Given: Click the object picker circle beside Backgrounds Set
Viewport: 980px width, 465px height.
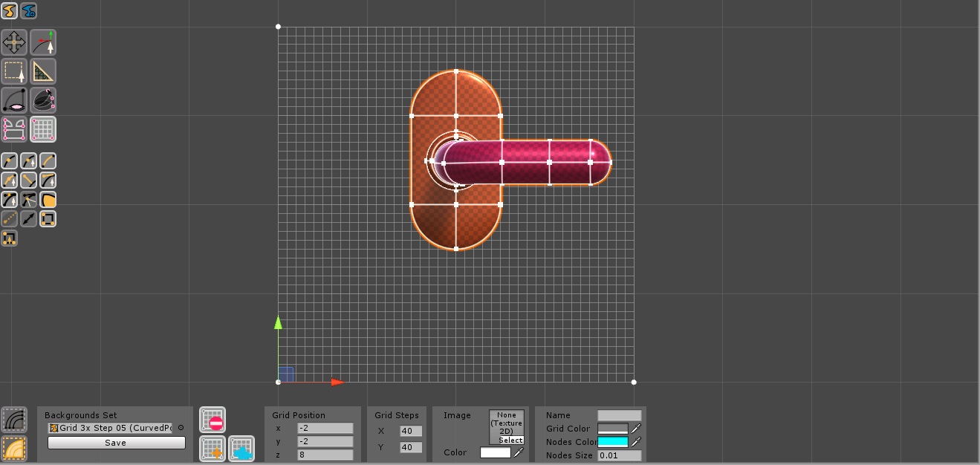Looking at the screenshot, I should 181,429.
